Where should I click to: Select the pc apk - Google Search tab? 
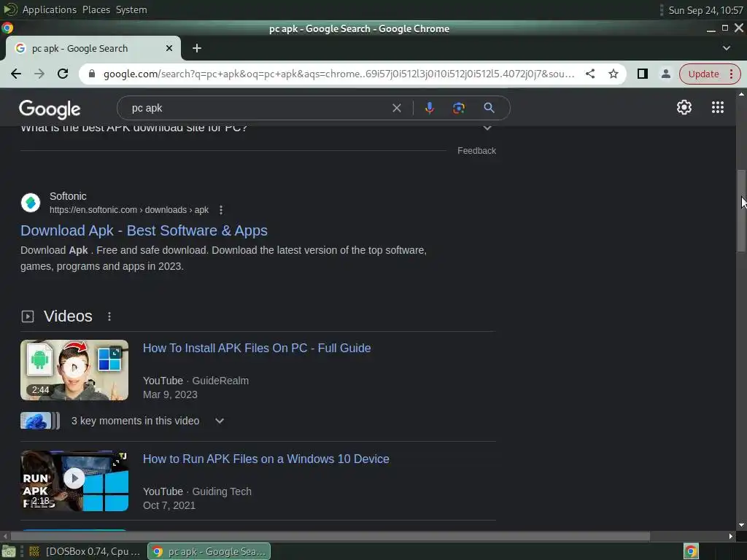[x=93, y=48]
